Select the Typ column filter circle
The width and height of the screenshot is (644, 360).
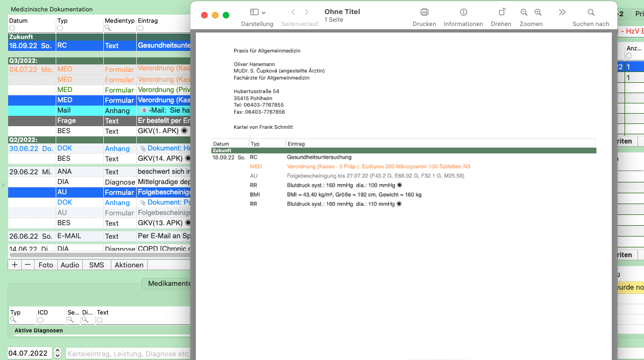[60, 28]
